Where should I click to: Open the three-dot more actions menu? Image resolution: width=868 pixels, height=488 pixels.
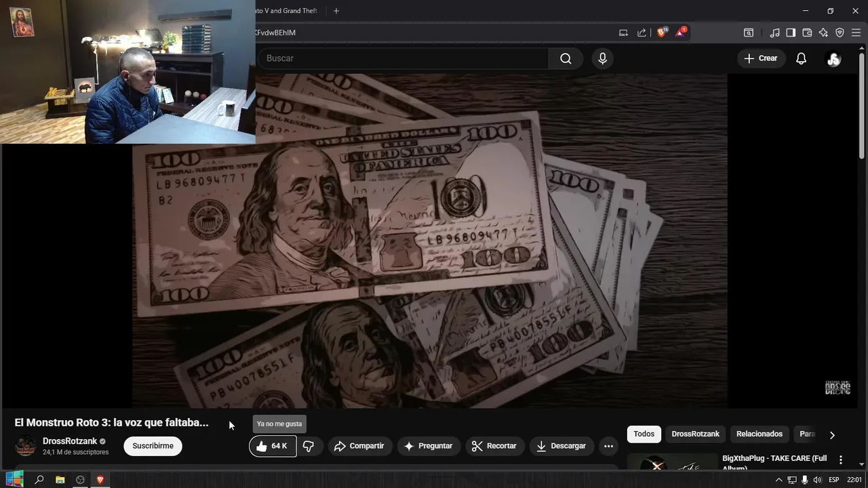pos(608,446)
